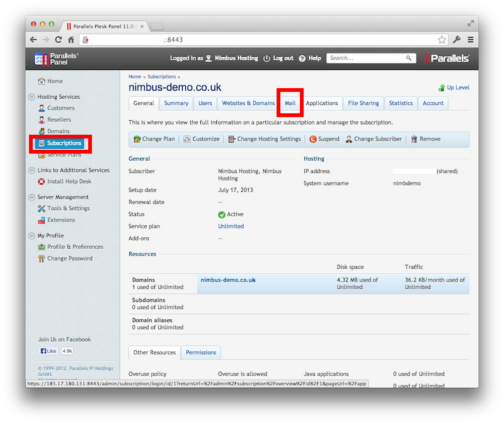Screen dimensions: 504x423
Task: Open the Users tab
Action: click(x=205, y=103)
